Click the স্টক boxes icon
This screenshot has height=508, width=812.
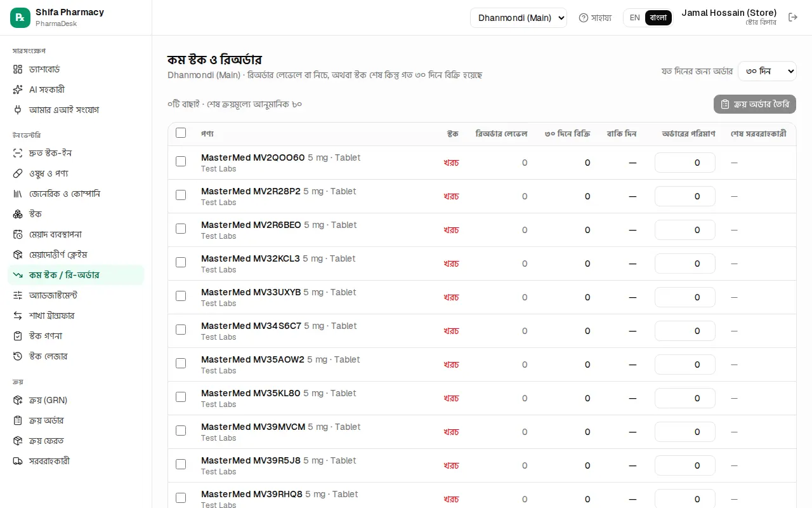click(18, 214)
